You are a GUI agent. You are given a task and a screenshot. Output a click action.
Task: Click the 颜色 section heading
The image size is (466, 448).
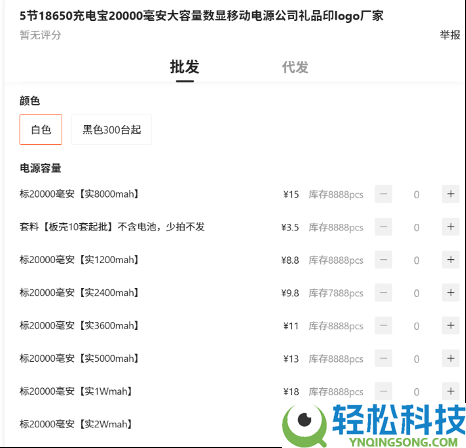[x=30, y=101]
